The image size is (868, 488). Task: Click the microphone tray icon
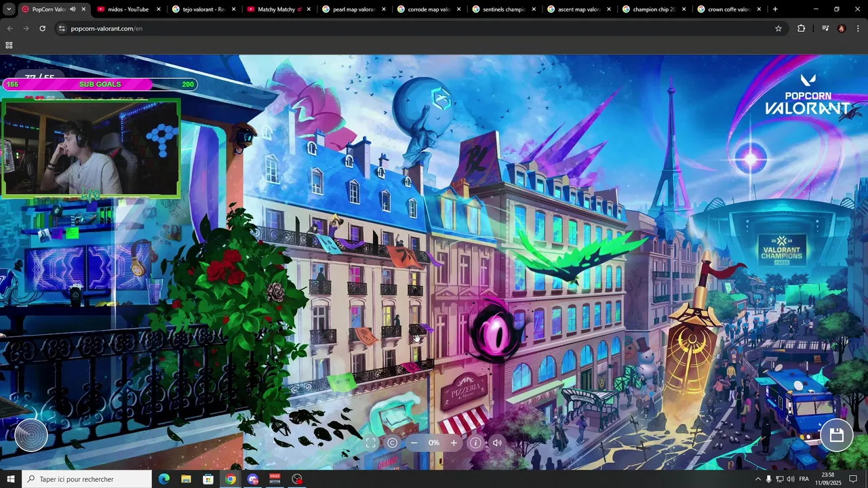(769, 479)
